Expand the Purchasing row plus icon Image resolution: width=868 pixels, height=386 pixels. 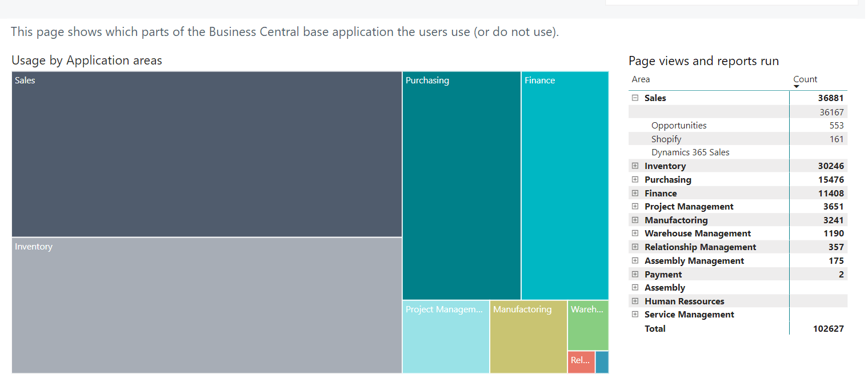(x=635, y=180)
